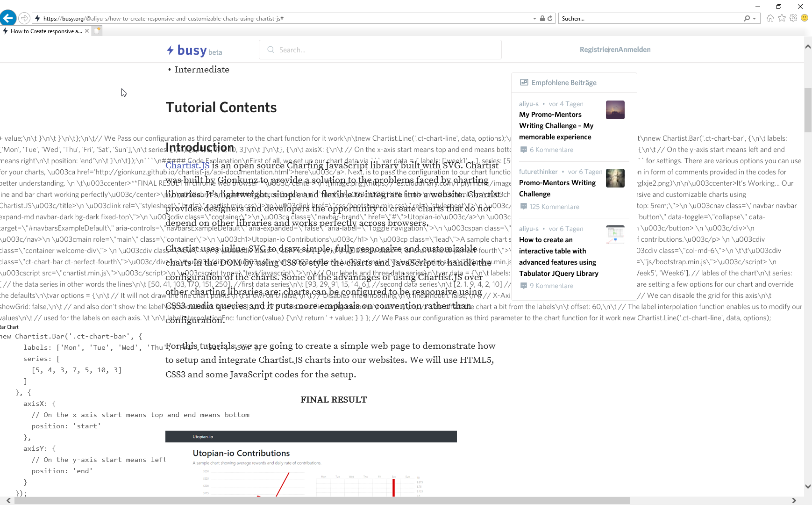Open browser settings gear icon
Viewport: 812px width, 505px height.
pyautogui.click(x=793, y=18)
